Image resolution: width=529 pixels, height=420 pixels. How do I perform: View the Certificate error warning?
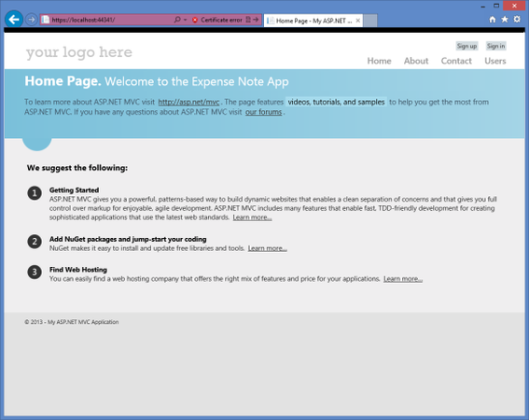click(217, 20)
